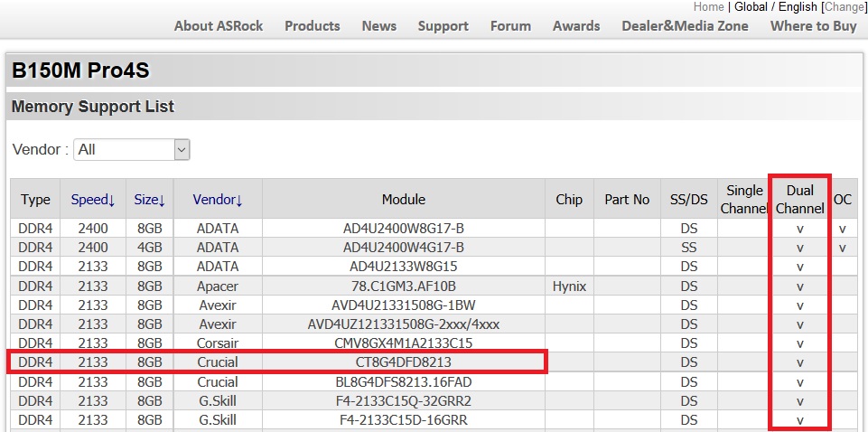Click the F4-2133C15D-16GRR module cell
The image size is (868, 432).
point(404,420)
